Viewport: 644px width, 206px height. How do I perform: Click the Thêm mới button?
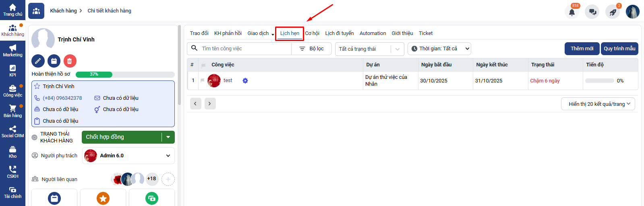coord(582,49)
